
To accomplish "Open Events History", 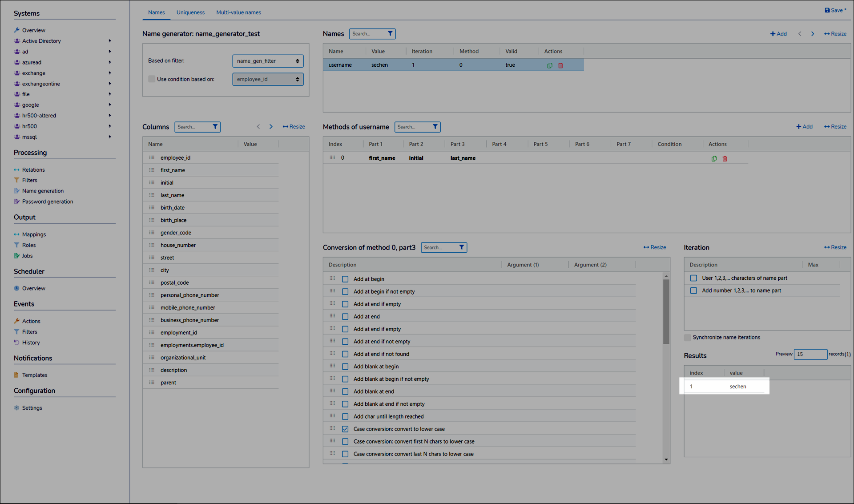I will 27,343.
